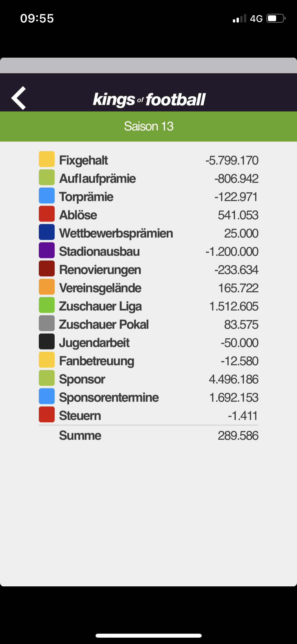Click the black Jugendarbeit color swatch
297x644 pixels.
tap(47, 342)
